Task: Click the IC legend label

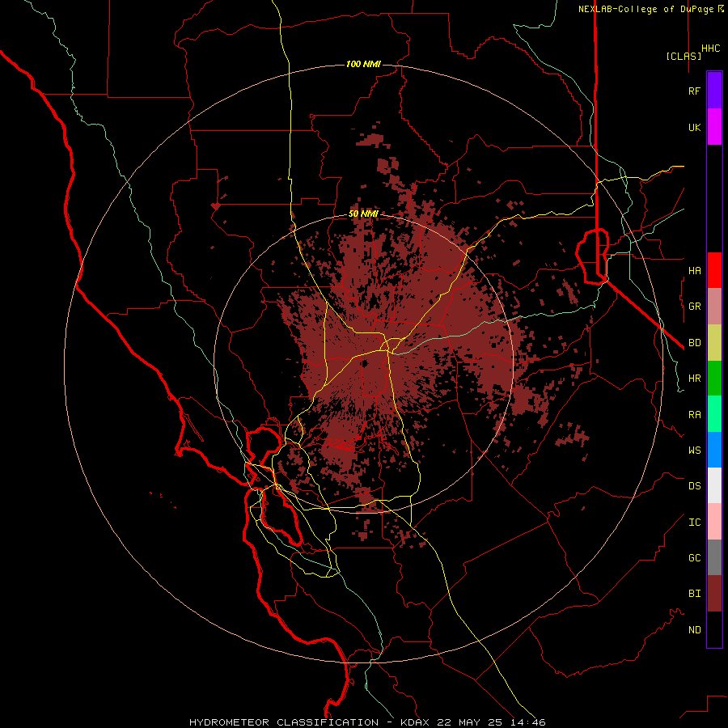Action: 694,522
